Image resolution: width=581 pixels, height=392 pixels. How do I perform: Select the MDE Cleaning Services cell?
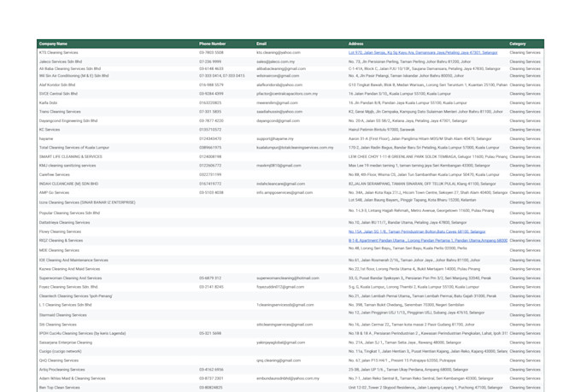point(59,250)
